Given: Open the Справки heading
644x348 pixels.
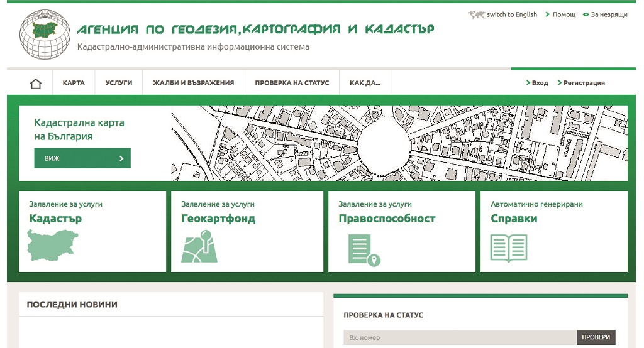Looking at the screenshot, I should pyautogui.click(x=514, y=219).
